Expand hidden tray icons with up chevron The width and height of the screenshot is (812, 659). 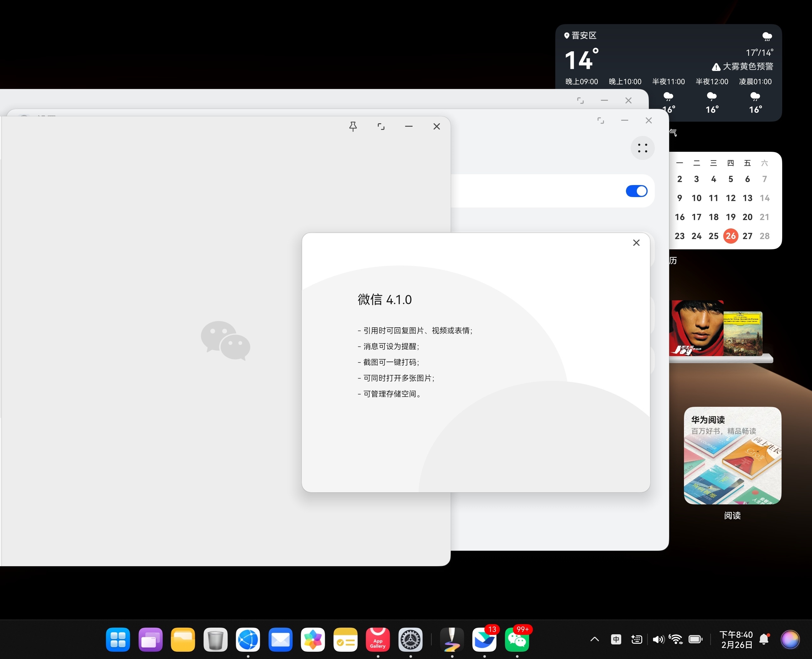[x=595, y=639]
